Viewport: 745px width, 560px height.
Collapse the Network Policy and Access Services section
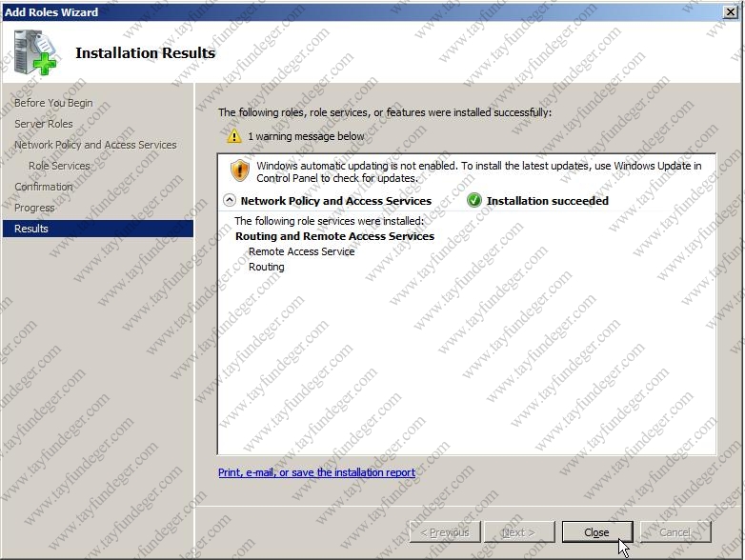[x=230, y=200]
